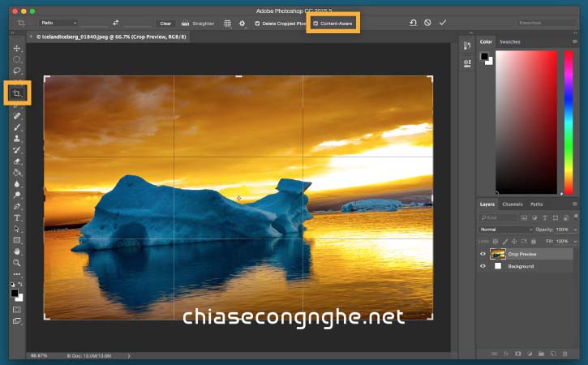Screen dimensions: 588x365
Task: Select the Move tool
Action: (x=17, y=49)
